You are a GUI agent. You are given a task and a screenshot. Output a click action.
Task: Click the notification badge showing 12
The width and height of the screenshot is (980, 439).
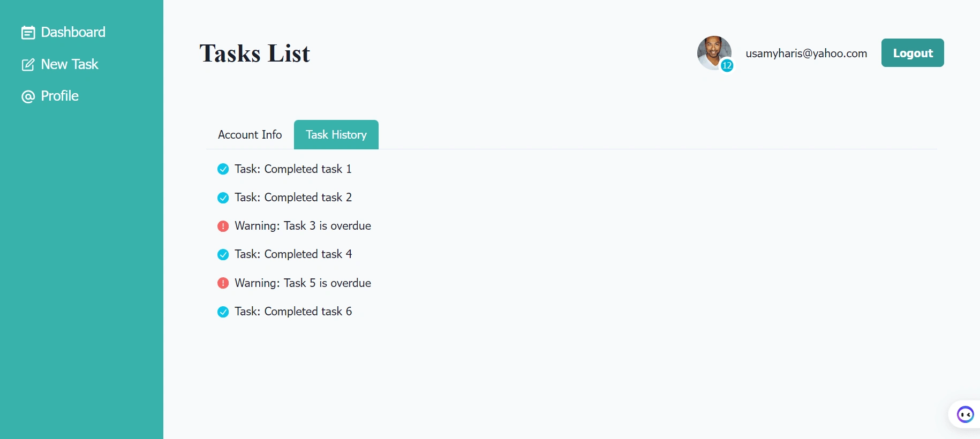tap(727, 65)
